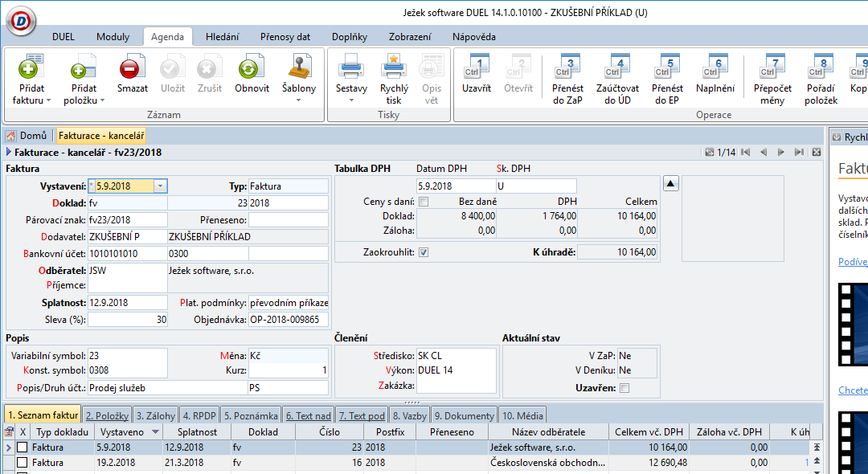This screenshot has height=474, width=868.
Task: Click the Splatnost date field
Action: point(127,303)
